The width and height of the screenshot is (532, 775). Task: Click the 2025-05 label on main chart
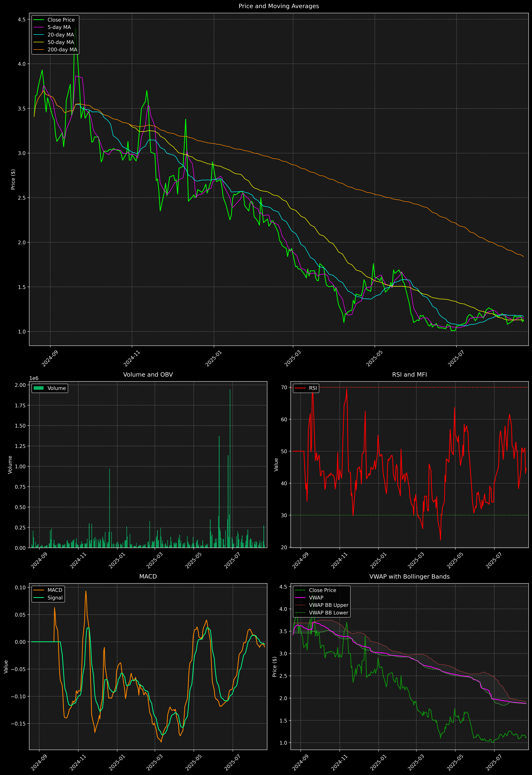pos(374,358)
